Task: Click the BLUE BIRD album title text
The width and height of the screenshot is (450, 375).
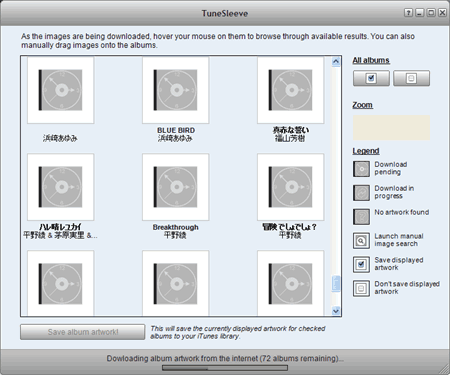Action: (x=176, y=130)
